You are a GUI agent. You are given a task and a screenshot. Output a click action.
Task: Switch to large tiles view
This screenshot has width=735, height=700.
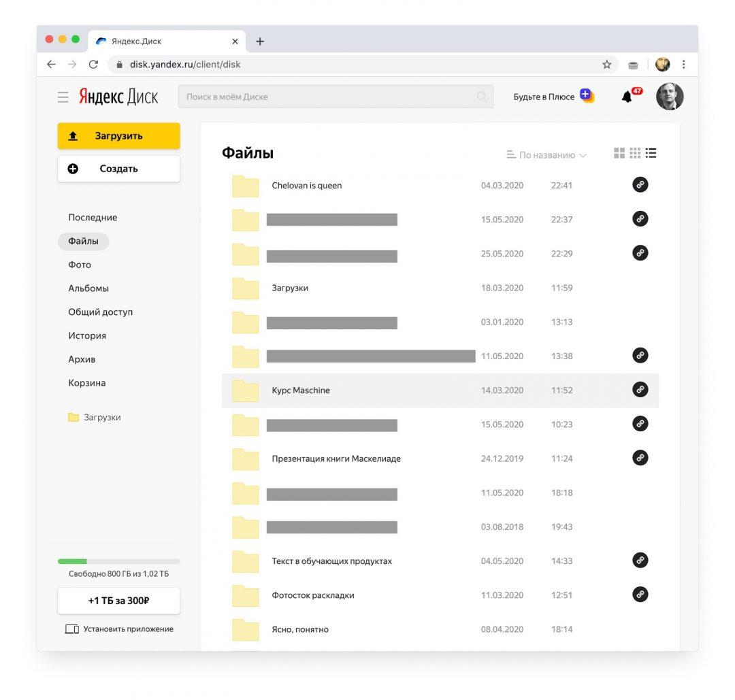(619, 153)
